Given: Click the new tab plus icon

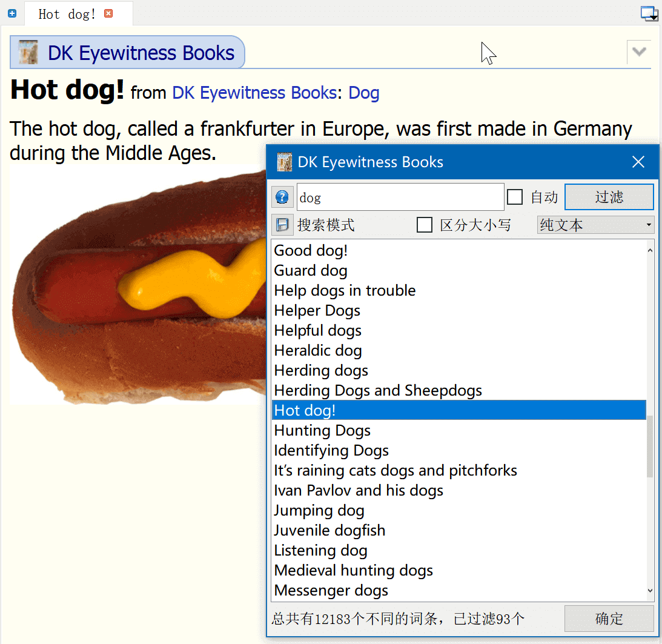Looking at the screenshot, I should tap(12, 13).
